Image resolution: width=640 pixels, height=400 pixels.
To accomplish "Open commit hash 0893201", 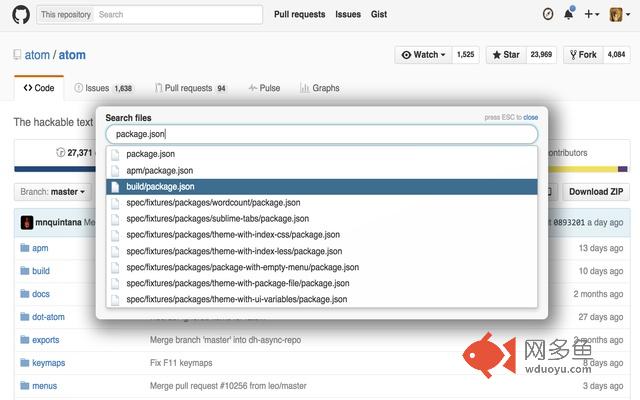I will [x=570, y=222].
